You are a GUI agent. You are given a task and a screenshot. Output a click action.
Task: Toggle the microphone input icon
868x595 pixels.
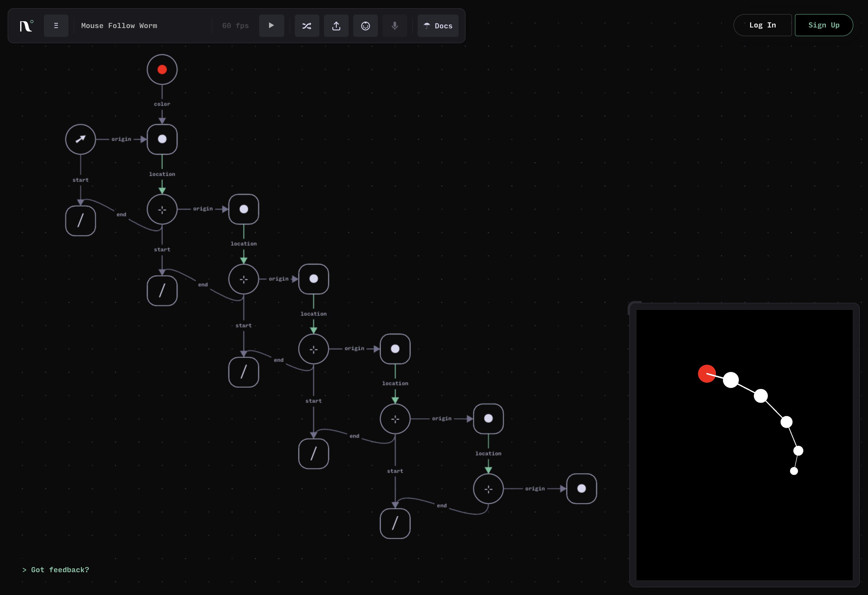tap(395, 26)
